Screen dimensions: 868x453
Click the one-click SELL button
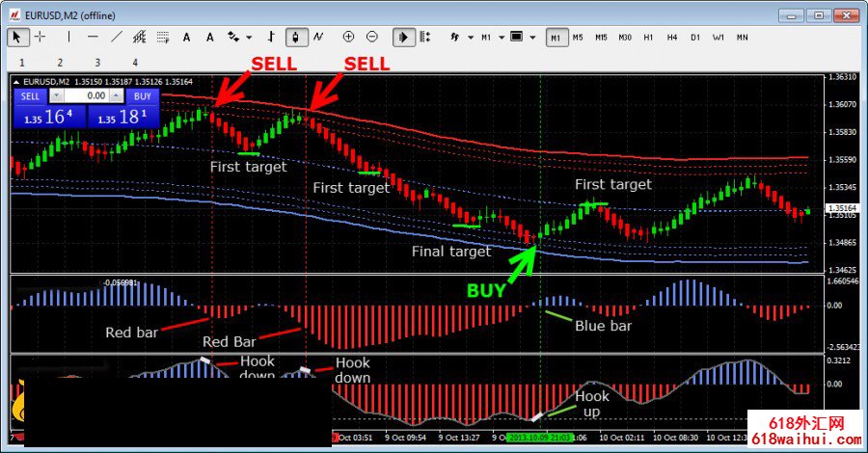coord(31,96)
